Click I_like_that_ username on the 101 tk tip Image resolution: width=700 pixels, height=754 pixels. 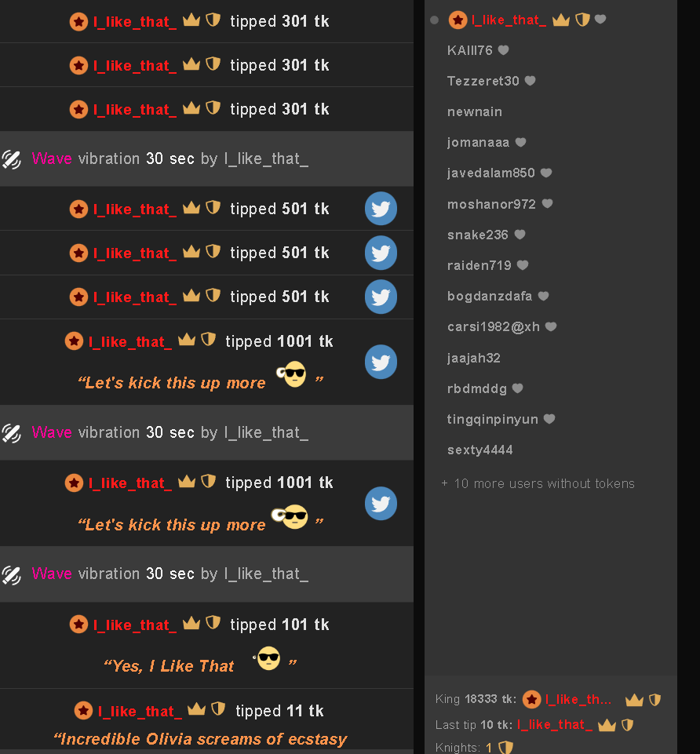coord(135,625)
